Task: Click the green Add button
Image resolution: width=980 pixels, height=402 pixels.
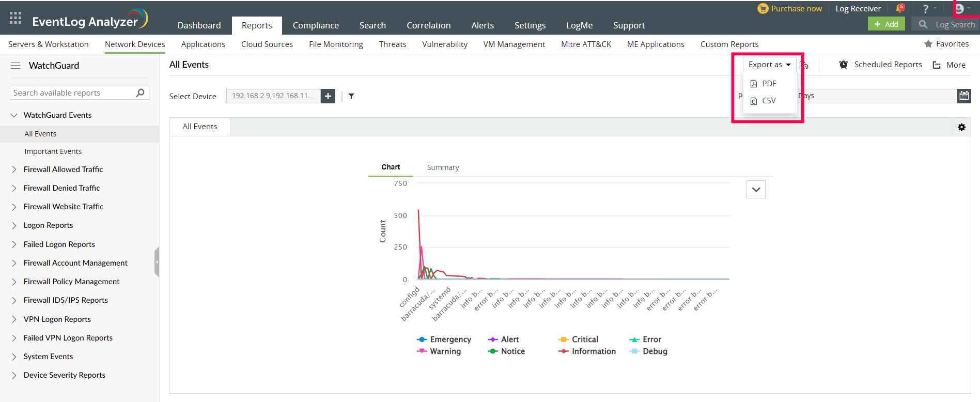Action: point(886,24)
